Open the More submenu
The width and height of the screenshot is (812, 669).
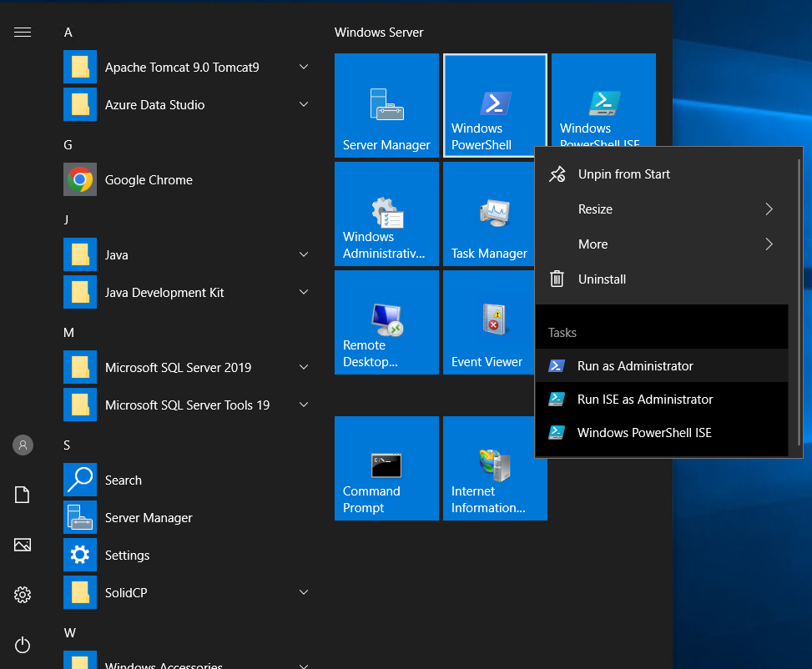click(x=662, y=244)
